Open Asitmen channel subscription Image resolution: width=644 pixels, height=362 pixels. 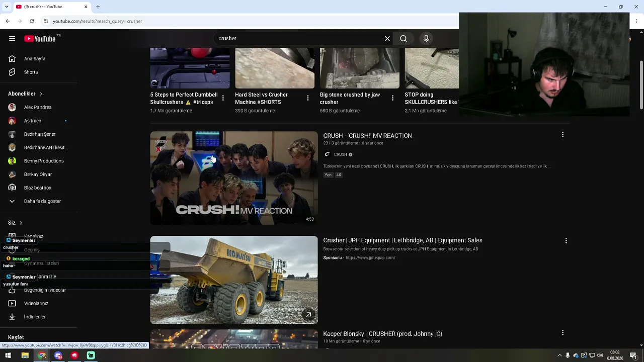33,121
